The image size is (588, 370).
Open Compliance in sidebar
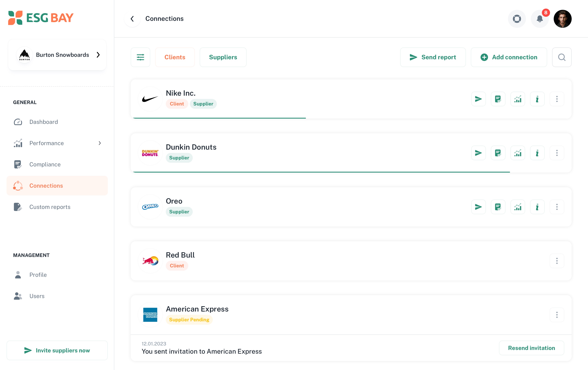coord(57,165)
